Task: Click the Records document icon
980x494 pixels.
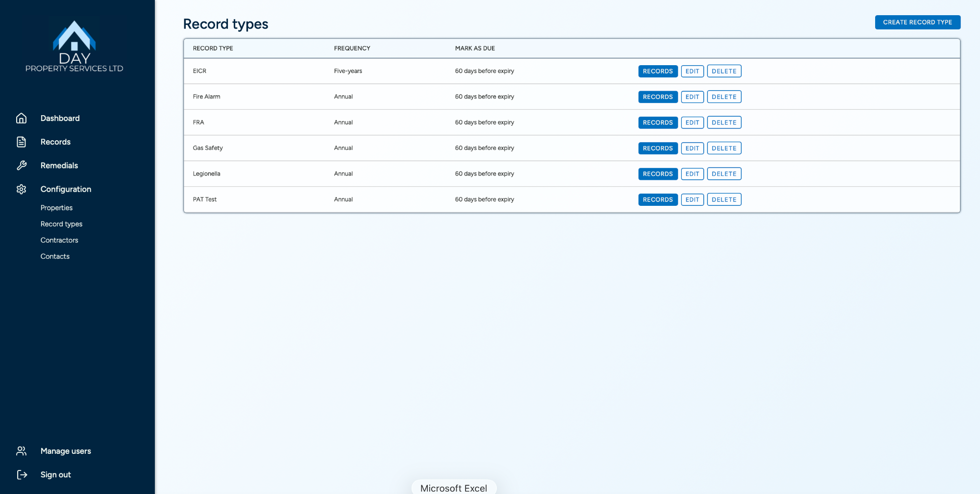Action: pyautogui.click(x=22, y=142)
